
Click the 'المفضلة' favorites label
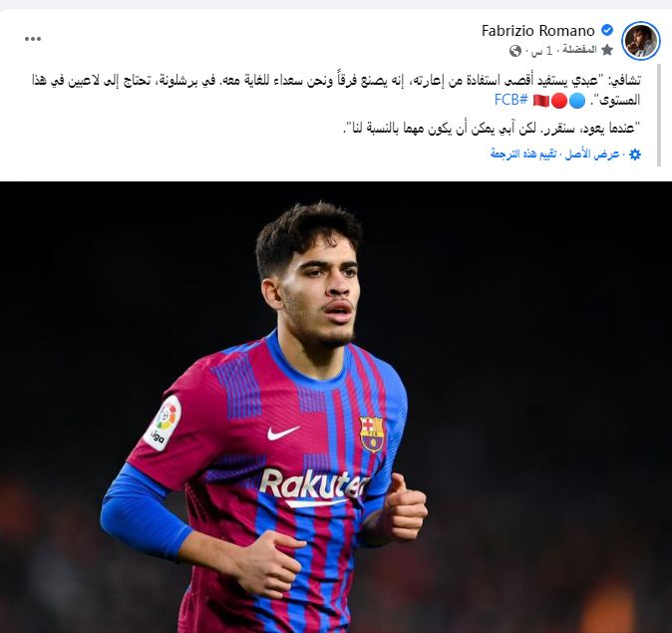(x=579, y=50)
